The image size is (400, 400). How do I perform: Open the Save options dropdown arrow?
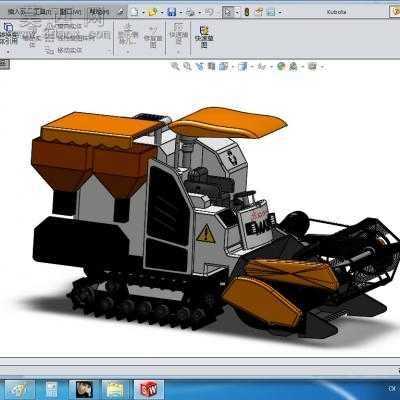click(181, 13)
